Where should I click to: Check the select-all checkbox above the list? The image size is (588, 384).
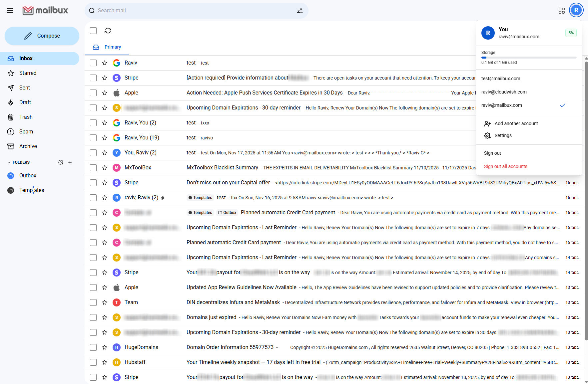93,30
